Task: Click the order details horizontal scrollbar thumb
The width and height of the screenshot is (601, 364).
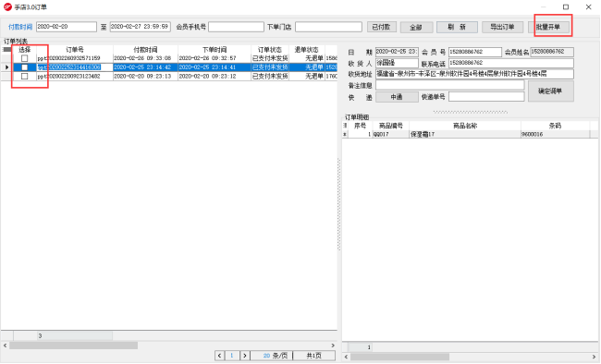Action: tap(399, 357)
